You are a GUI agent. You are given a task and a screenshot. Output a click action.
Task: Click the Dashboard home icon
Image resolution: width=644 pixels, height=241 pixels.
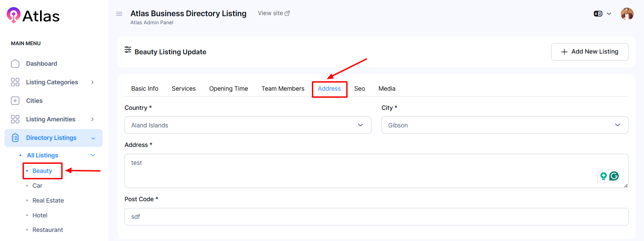pos(15,64)
